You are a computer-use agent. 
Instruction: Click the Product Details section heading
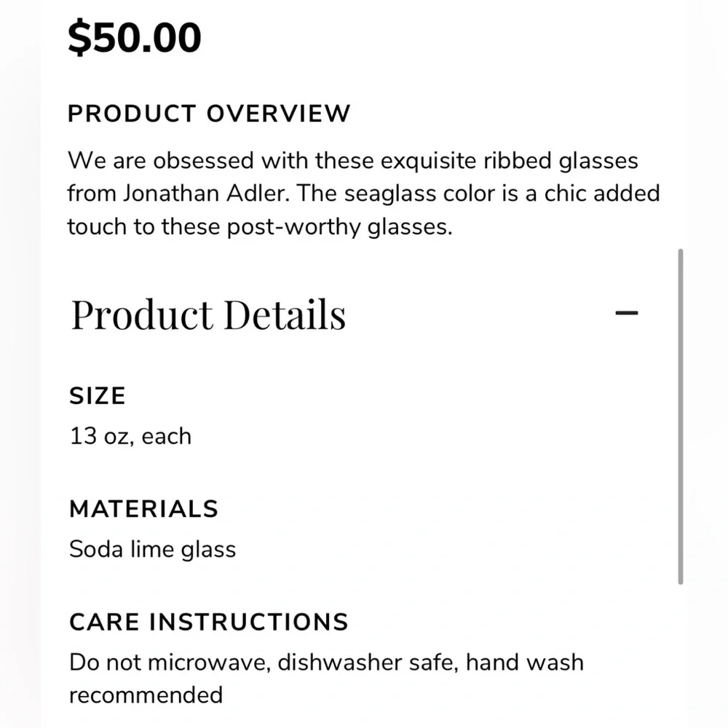208,314
